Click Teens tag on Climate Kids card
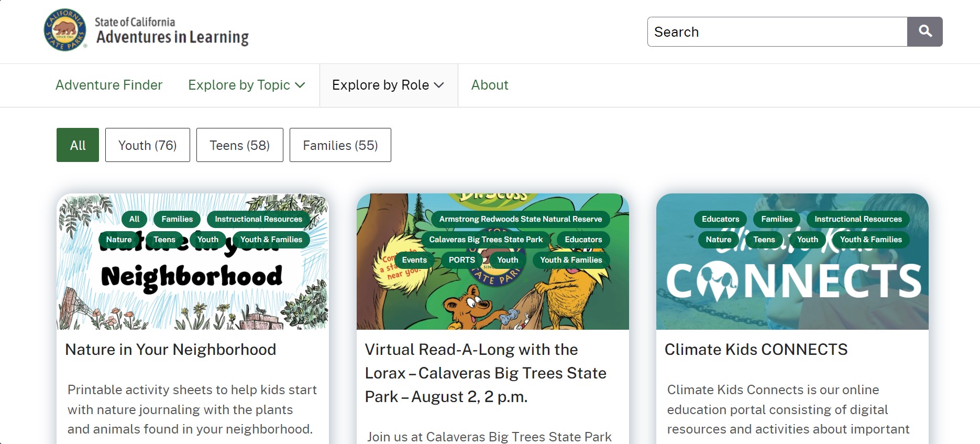This screenshot has height=444, width=980. point(764,240)
